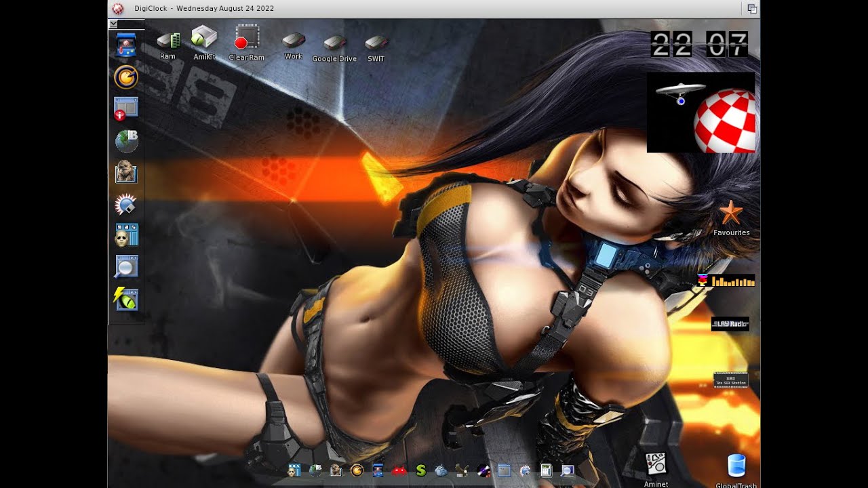The width and height of the screenshot is (868, 488).
Task: Launch the green S icon in bottom dock
Action: (420, 470)
